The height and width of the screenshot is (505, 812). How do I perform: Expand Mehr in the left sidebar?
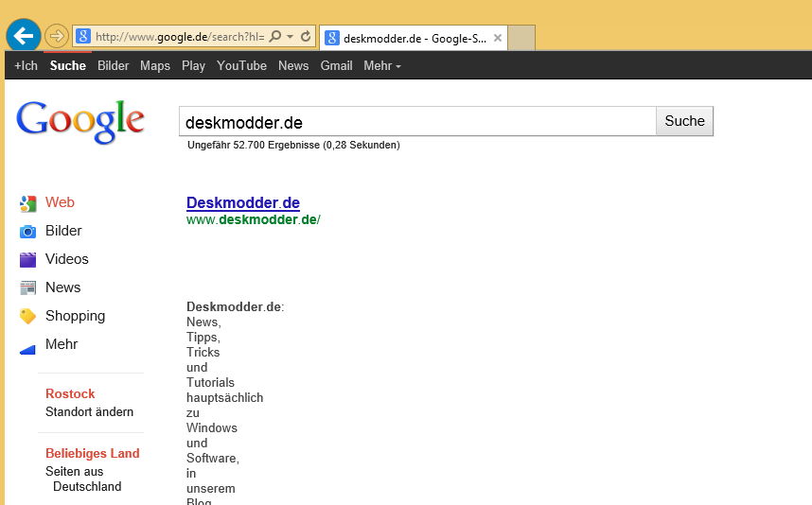(x=62, y=344)
